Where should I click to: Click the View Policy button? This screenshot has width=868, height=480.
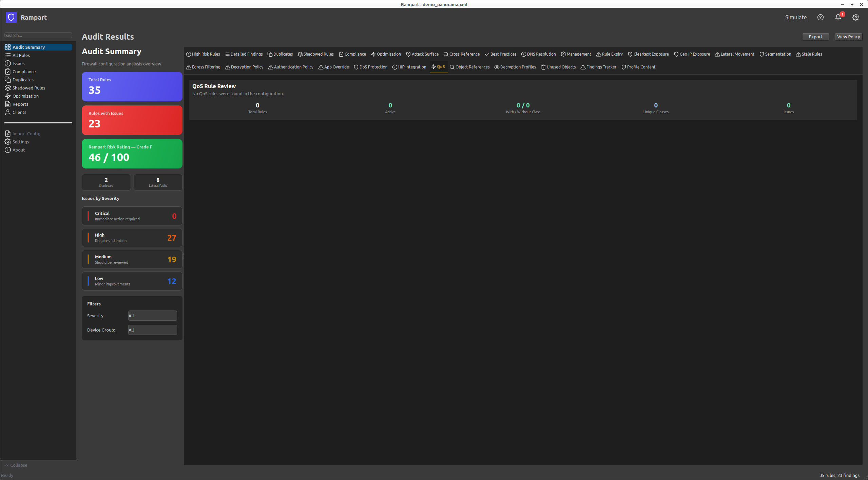coord(848,37)
